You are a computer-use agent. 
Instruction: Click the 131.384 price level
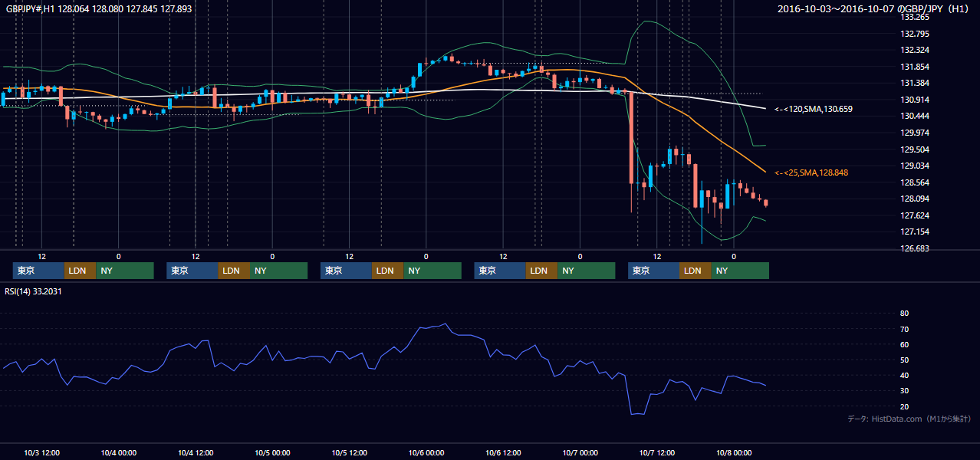tap(915, 83)
